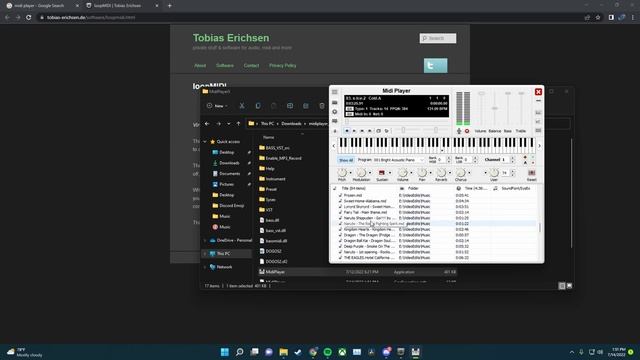
Task: Expand the Network tree node
Action: (x=205, y=267)
